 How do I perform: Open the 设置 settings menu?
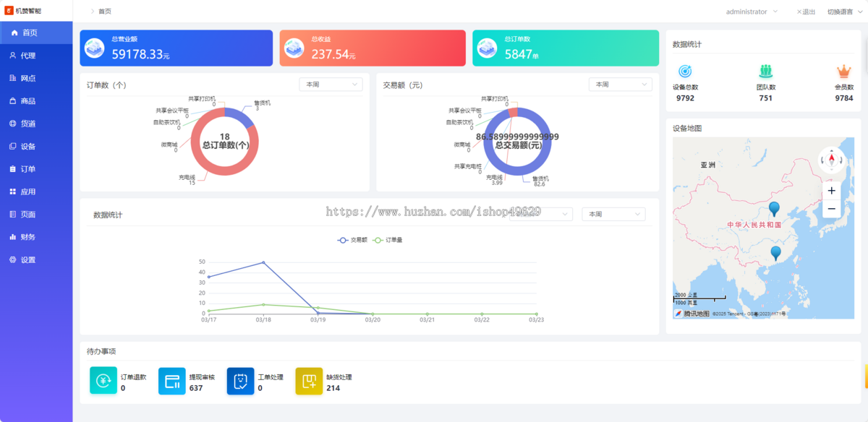click(x=36, y=259)
